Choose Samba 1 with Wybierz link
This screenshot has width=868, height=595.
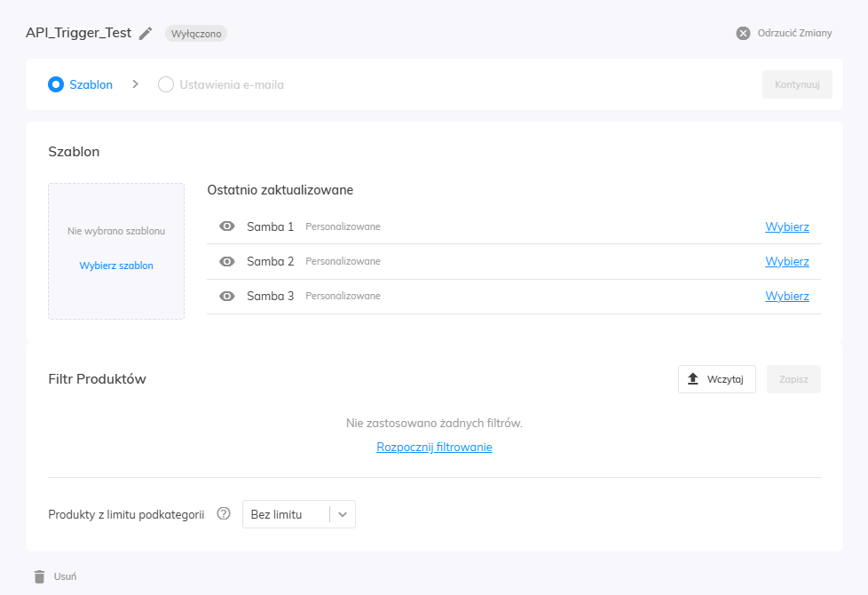(x=786, y=226)
